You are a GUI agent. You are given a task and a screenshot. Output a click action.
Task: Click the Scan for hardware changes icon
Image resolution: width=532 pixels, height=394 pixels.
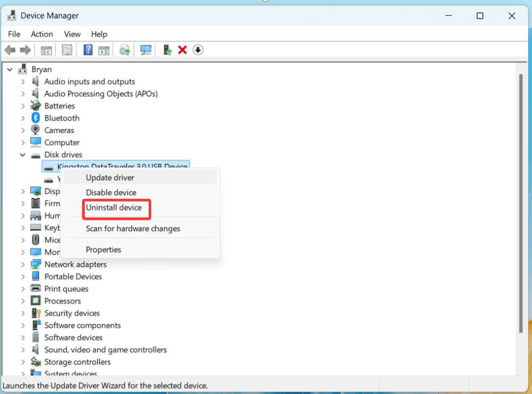pyautogui.click(x=145, y=50)
